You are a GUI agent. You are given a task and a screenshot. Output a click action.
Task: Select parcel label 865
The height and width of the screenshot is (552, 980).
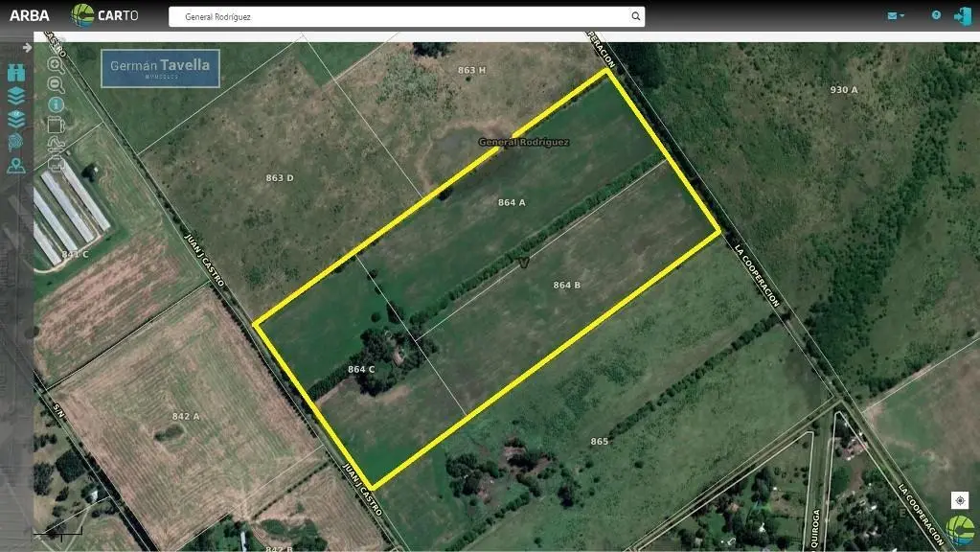(599, 442)
